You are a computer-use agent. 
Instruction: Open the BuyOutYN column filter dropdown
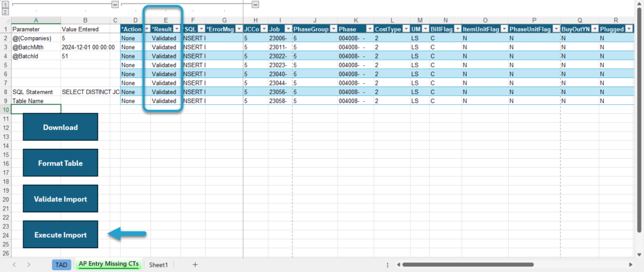click(594, 29)
